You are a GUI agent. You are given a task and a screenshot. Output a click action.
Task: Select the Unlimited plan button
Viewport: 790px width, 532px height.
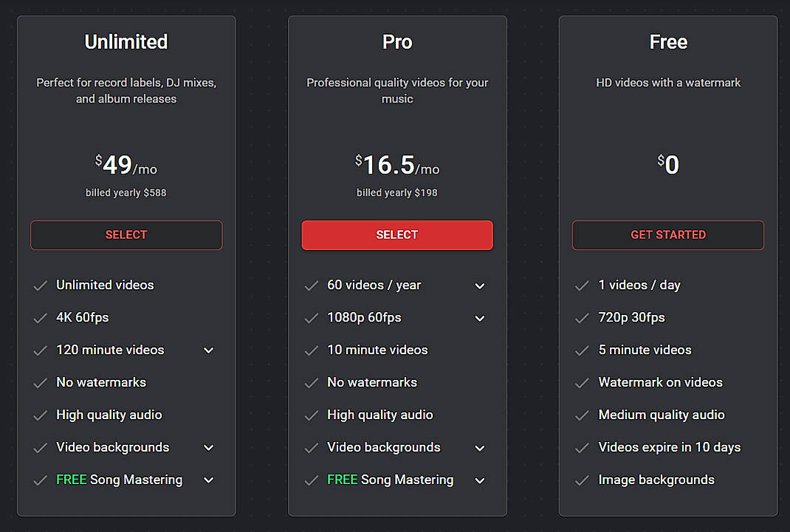coord(126,235)
